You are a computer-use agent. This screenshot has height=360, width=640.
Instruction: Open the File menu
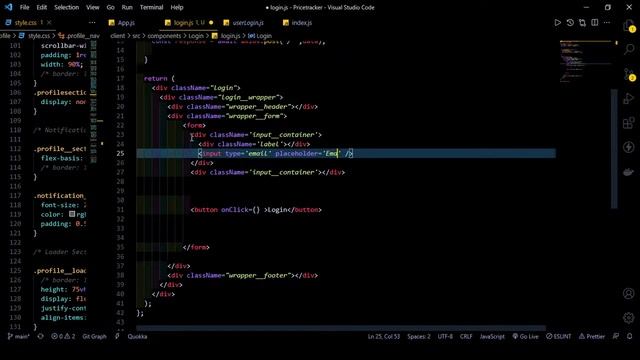coord(24,7)
